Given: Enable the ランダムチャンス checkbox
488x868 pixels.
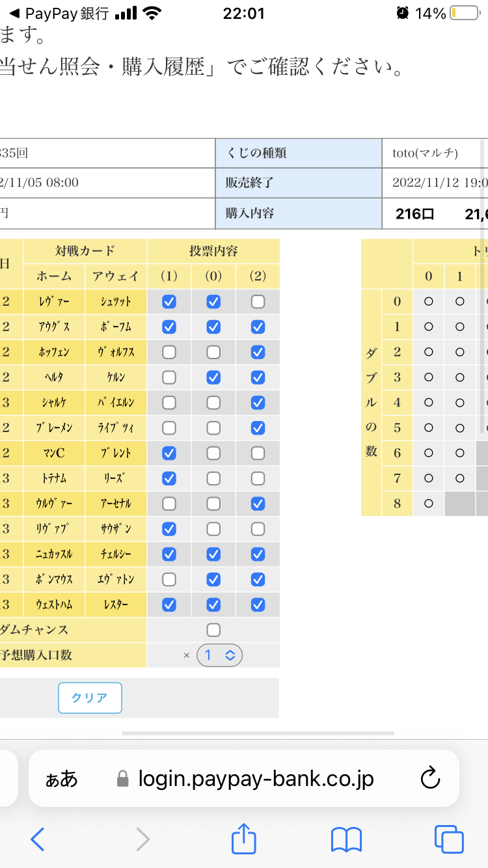Looking at the screenshot, I should tap(213, 630).
